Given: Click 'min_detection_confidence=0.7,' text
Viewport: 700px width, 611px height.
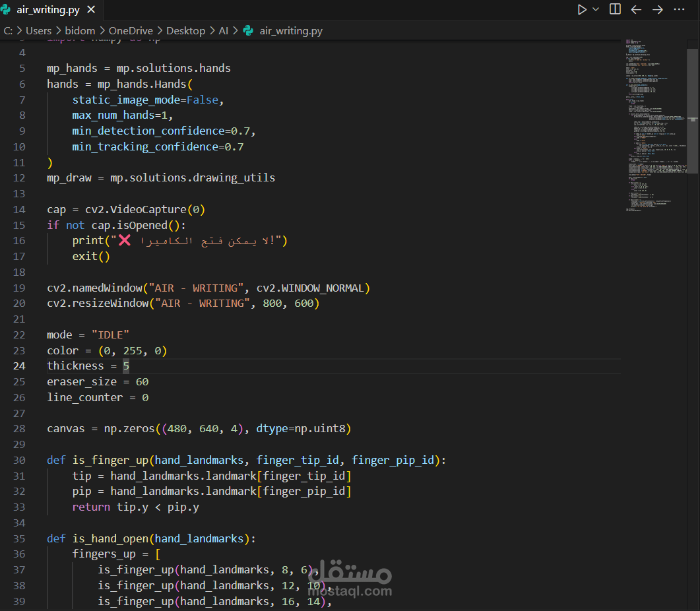Looking at the screenshot, I should tap(164, 131).
